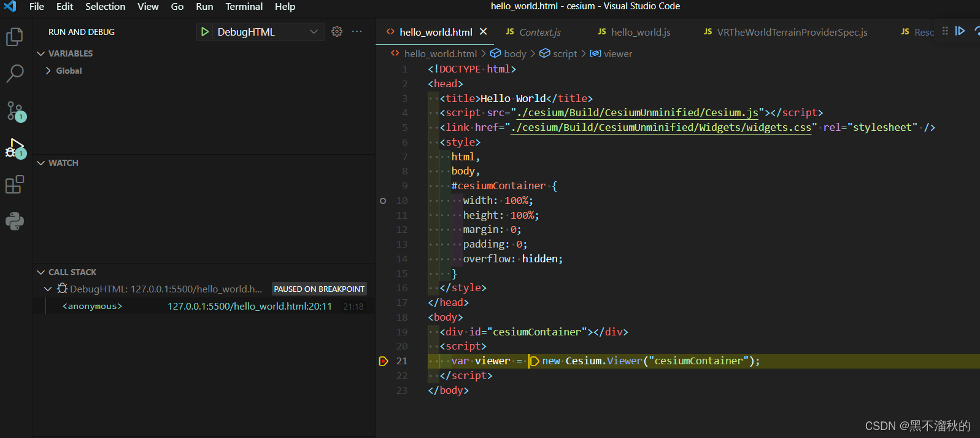Switch to the Context.js tab
The width and height of the screenshot is (980, 438).
click(533, 32)
